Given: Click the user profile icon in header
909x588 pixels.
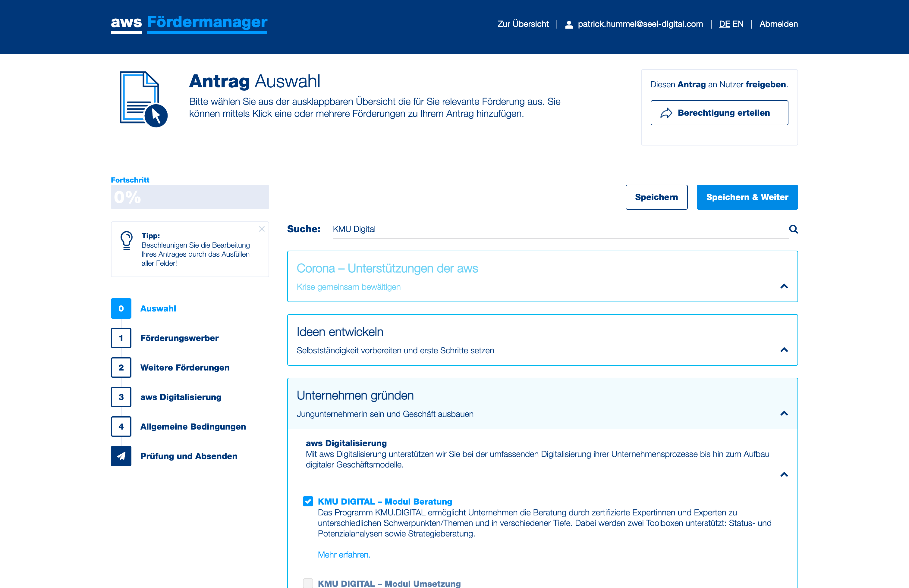Looking at the screenshot, I should (x=569, y=24).
